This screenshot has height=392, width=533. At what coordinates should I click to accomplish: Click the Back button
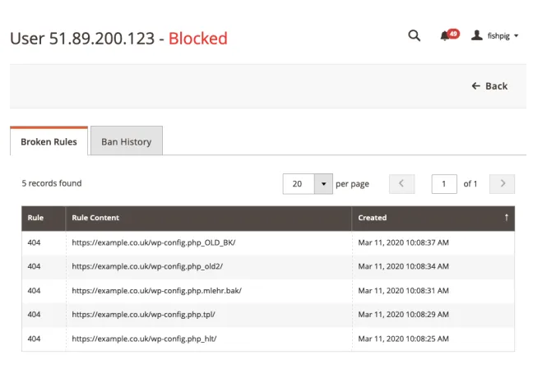tap(489, 86)
